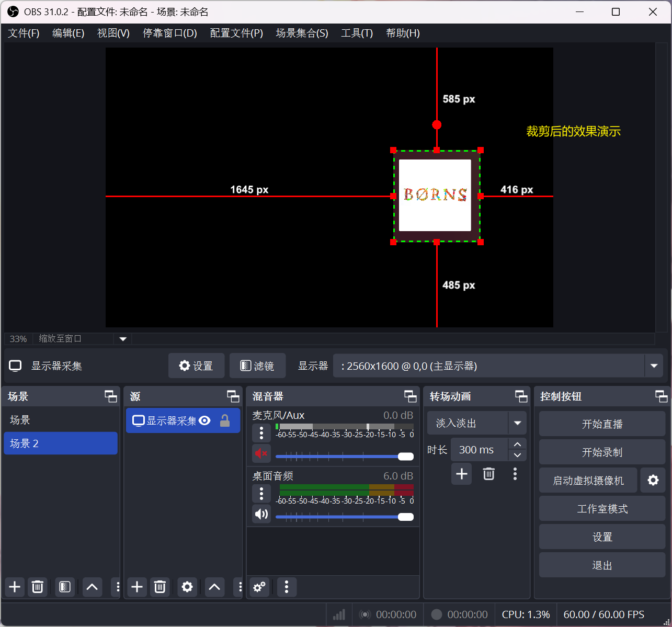This screenshot has height=627, width=672.
Task: Unmute the 麦克风/Aux microphone
Action: 261,453
